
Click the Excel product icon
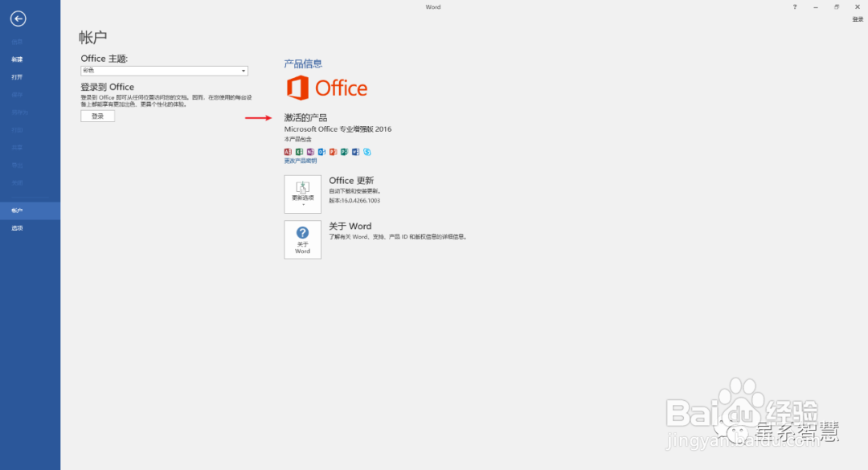tap(299, 152)
